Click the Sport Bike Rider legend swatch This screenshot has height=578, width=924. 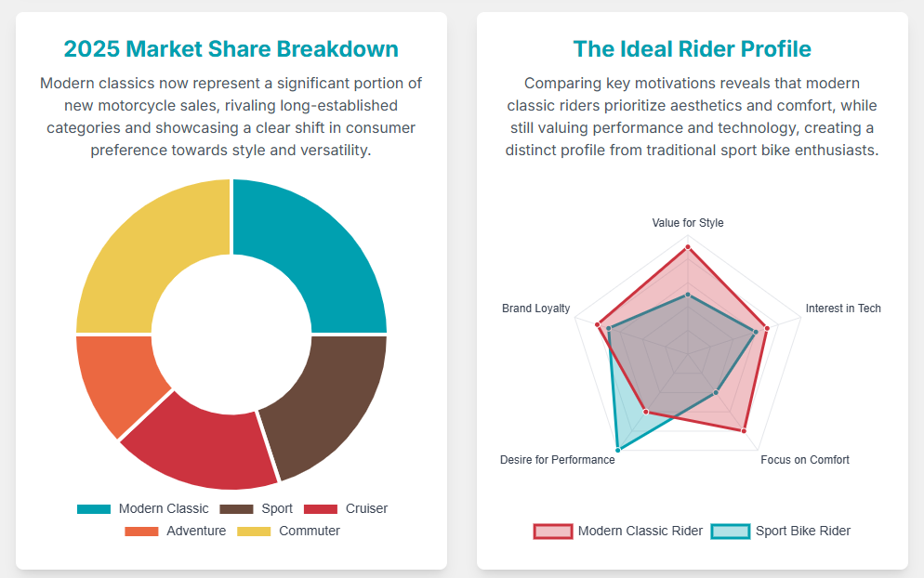coord(730,532)
